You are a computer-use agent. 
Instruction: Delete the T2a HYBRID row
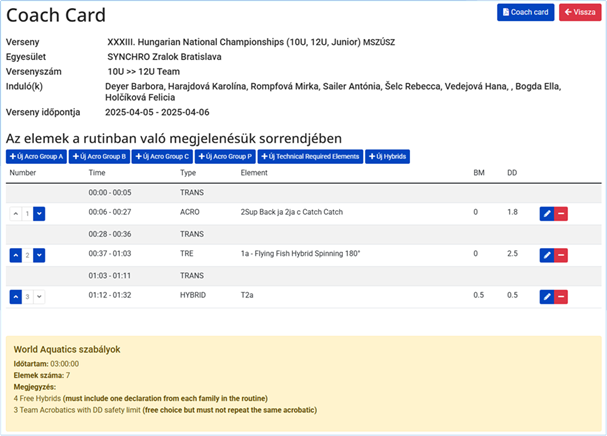click(561, 297)
